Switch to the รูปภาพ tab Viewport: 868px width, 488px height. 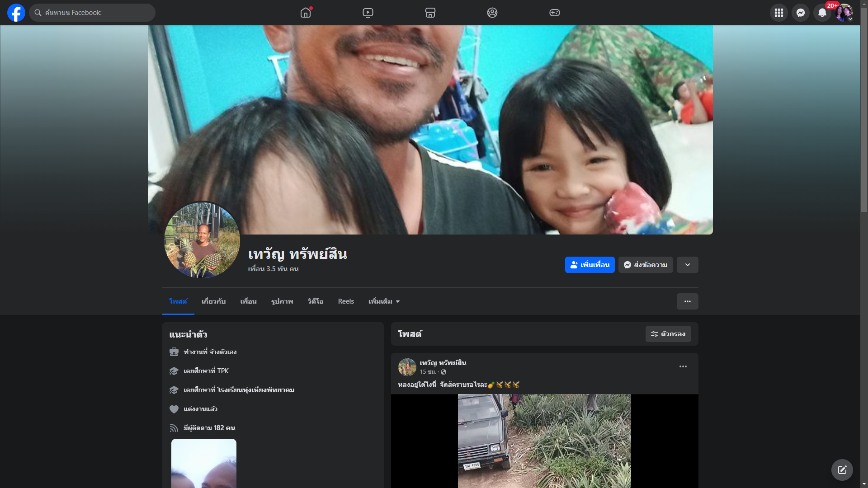point(282,301)
